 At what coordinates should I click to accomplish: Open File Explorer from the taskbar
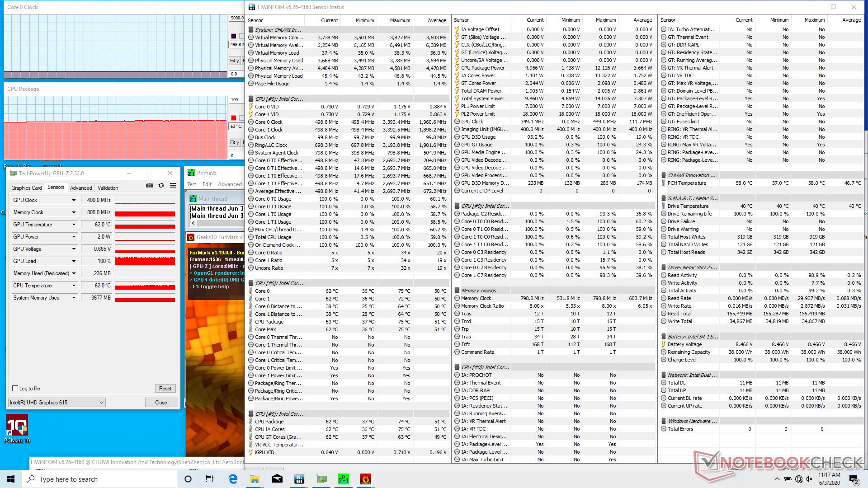[255, 479]
